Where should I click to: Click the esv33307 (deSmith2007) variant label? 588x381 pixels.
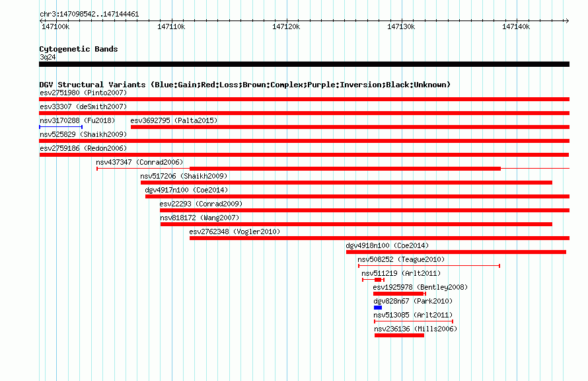click(x=83, y=106)
